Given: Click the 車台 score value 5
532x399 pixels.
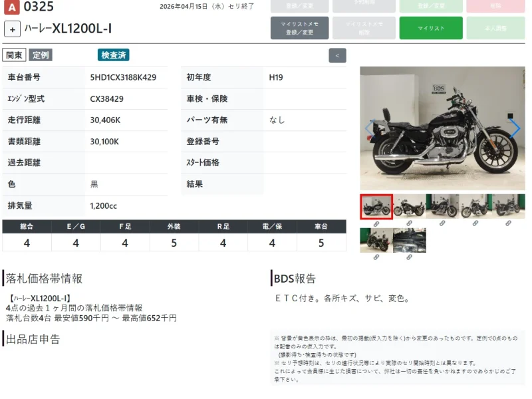Looking at the screenshot, I should pyautogui.click(x=321, y=243).
